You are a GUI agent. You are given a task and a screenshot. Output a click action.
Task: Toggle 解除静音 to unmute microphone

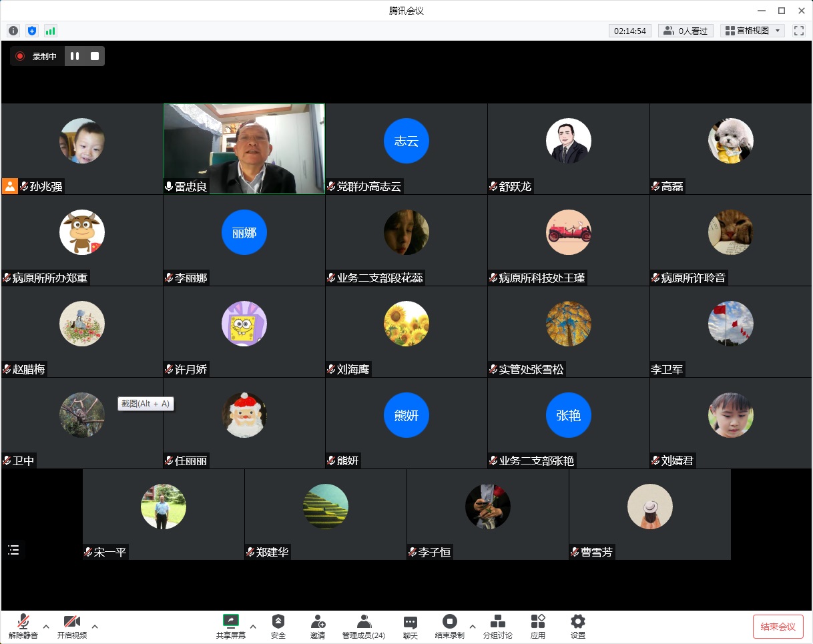click(x=23, y=626)
